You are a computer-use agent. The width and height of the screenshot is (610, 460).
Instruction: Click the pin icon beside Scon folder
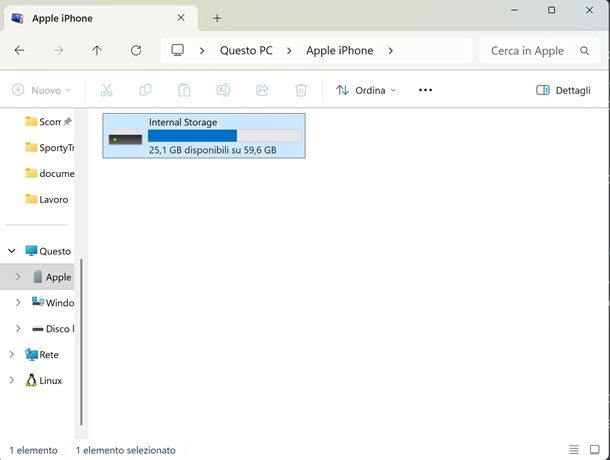67,121
